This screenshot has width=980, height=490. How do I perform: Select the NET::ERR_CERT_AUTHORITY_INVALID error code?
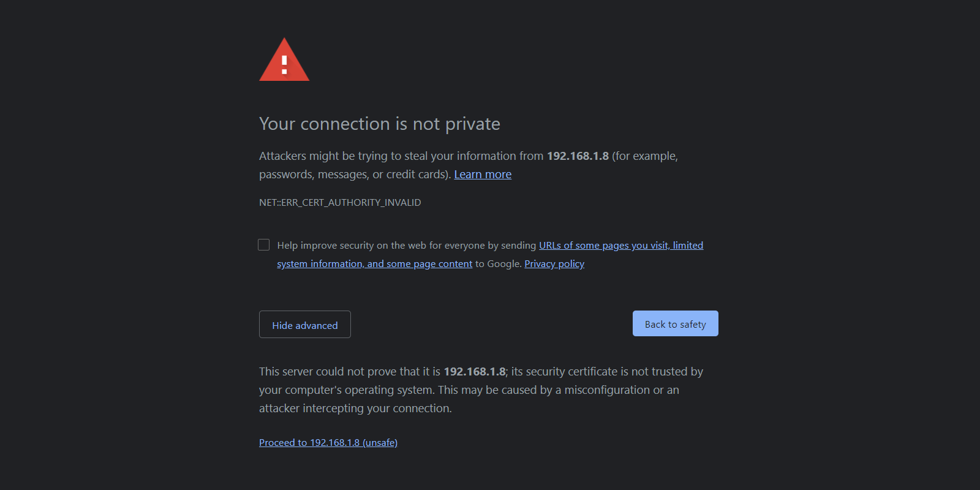pos(339,202)
